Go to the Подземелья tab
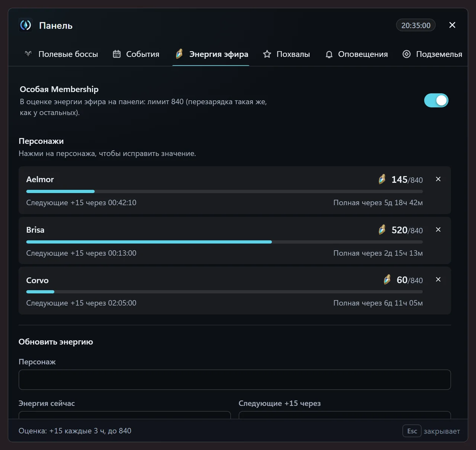Screen dimensions: 476x450 click(x=432, y=54)
